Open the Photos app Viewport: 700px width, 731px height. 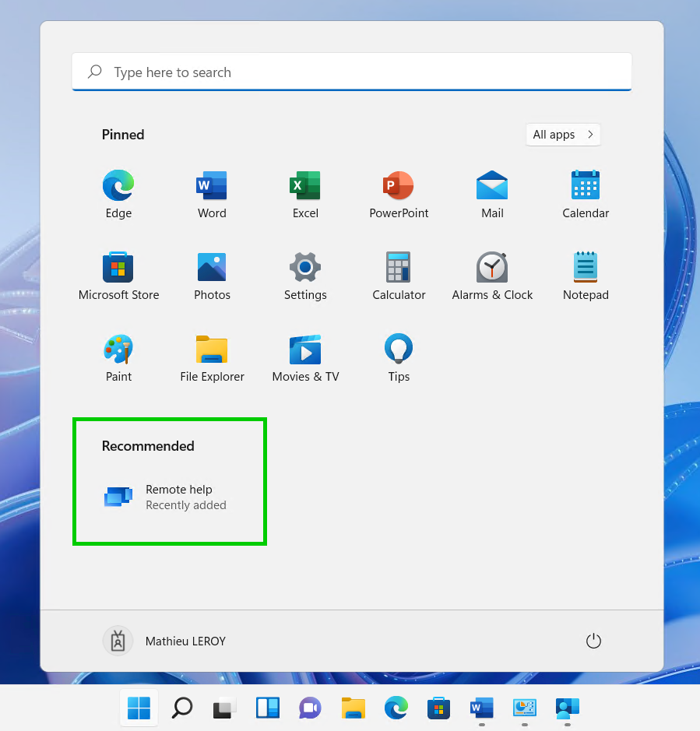[212, 276]
